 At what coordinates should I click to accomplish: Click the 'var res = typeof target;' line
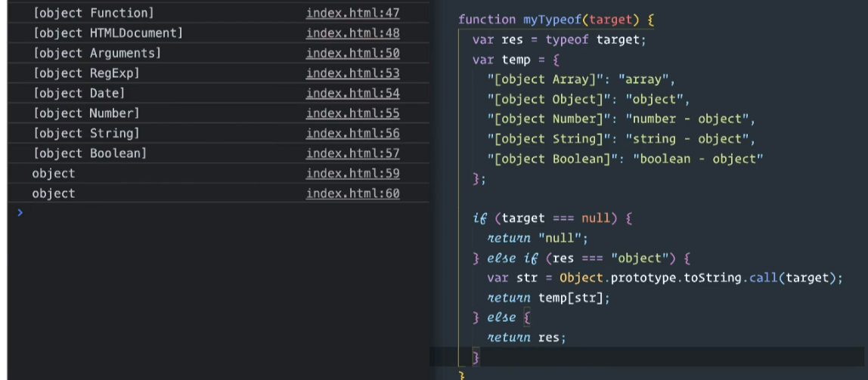[560, 40]
